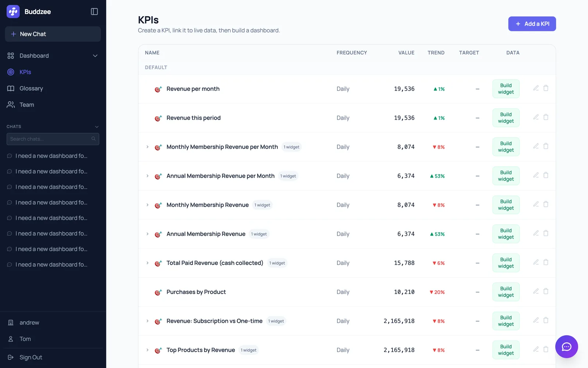Open the KPIs sidebar item
The width and height of the screenshot is (588, 368).
(53, 72)
